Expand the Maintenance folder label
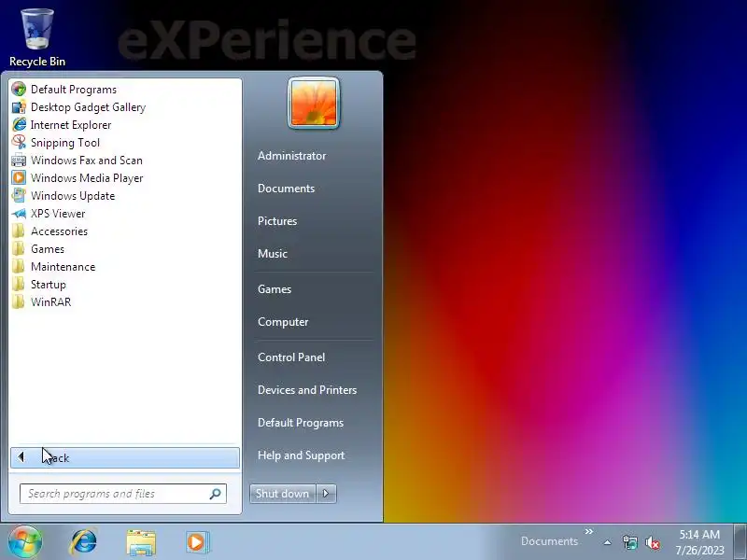The image size is (747, 560). [63, 267]
